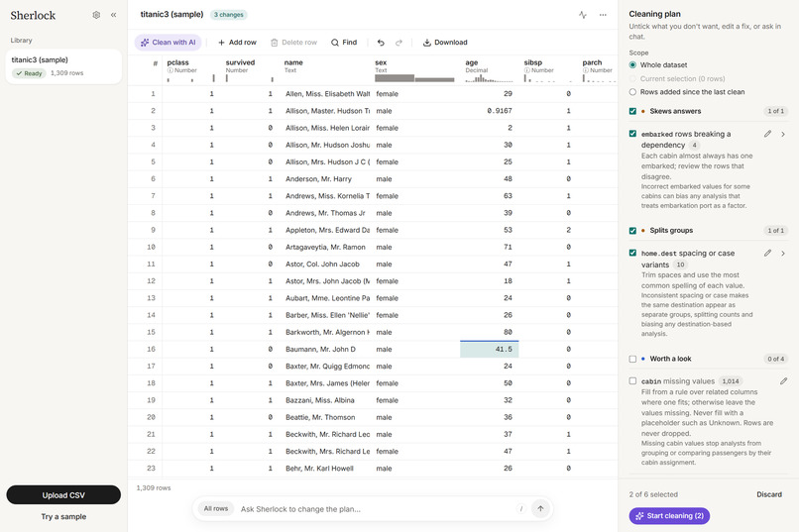Click name cell Bazzani, Miss. Albina

(x=326, y=400)
